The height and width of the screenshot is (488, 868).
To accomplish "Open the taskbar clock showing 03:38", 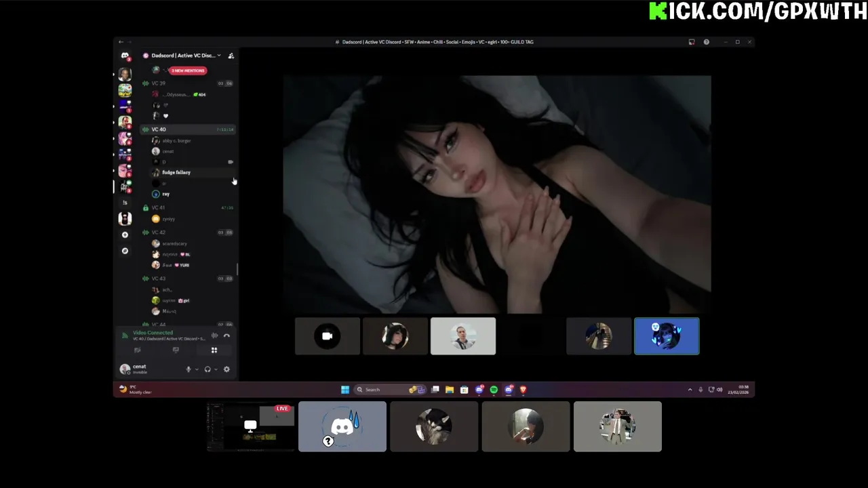I will [739, 390].
